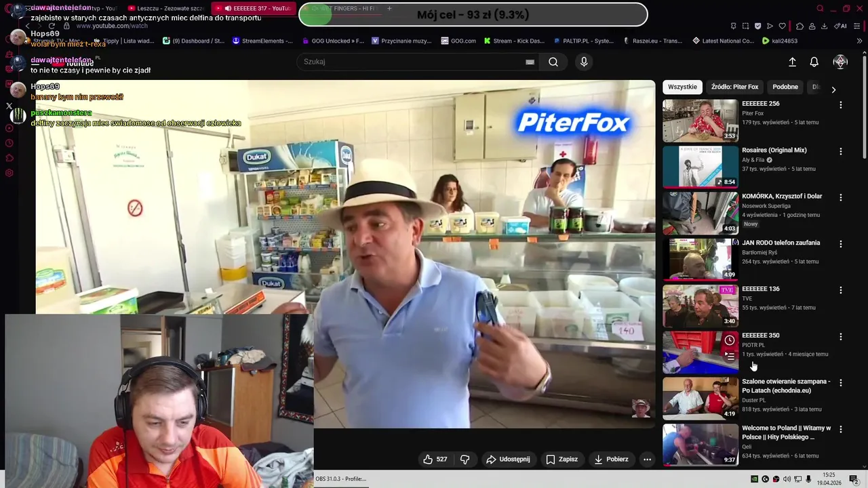Click the NVIDIA tray icon in taskbar
The image size is (868, 488).
pos(754,479)
